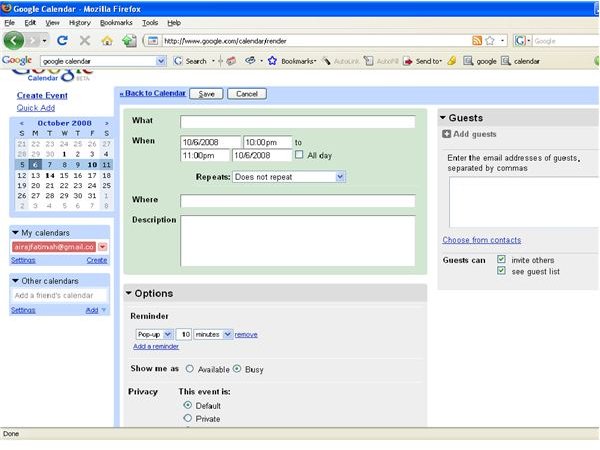Click the AutoLink toolbar icon
600x450 pixels.
[x=326, y=61]
